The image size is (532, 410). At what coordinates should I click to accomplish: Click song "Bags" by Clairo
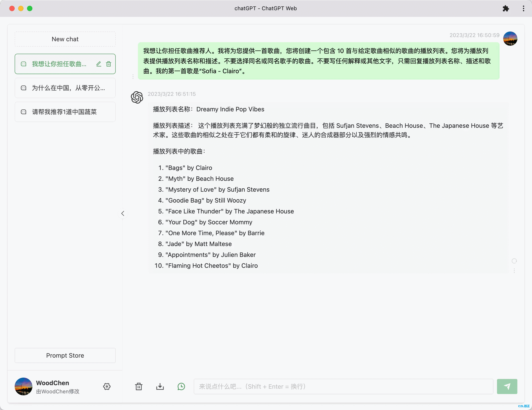189,168
